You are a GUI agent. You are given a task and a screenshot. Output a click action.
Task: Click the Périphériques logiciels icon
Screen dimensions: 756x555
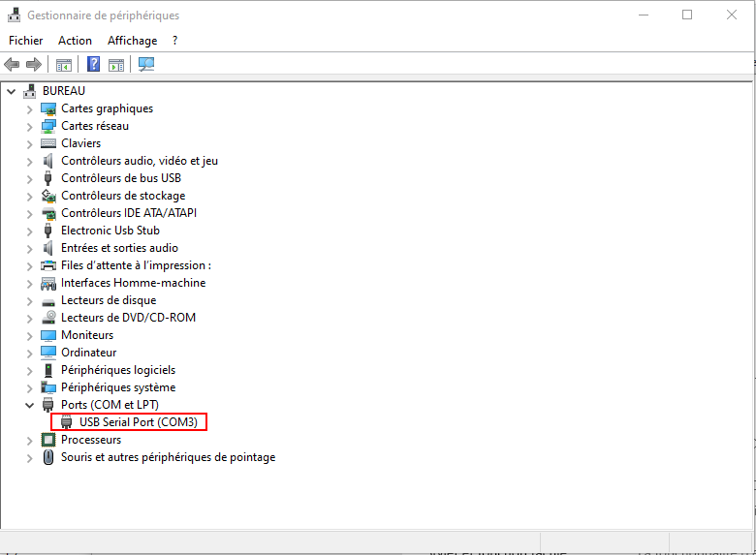48,370
